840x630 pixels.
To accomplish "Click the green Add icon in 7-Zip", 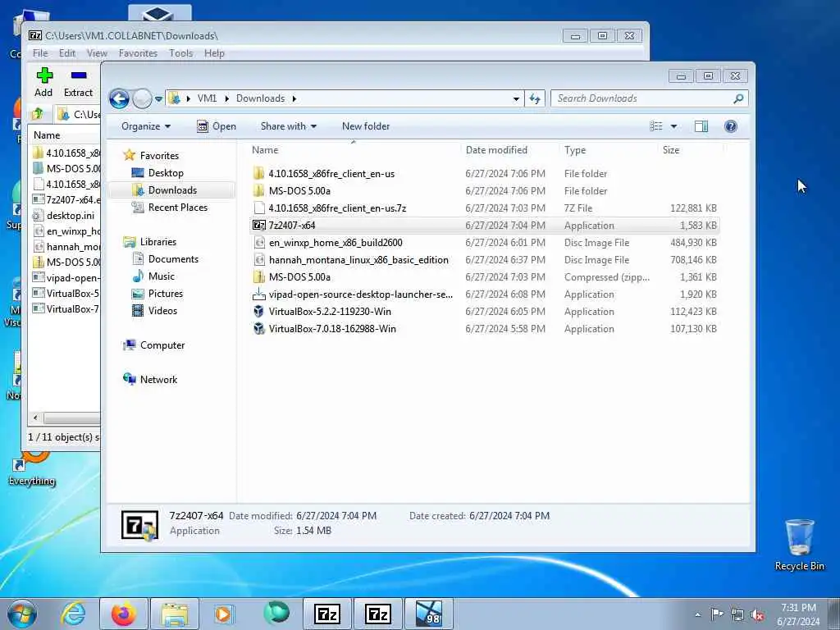I will (x=44, y=75).
